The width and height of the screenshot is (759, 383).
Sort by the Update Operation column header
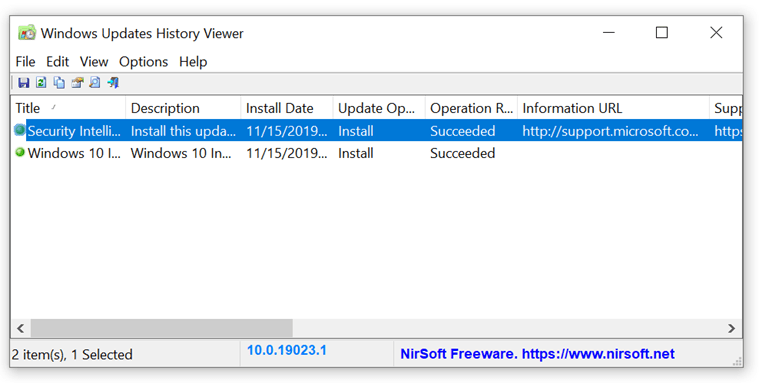tap(379, 108)
